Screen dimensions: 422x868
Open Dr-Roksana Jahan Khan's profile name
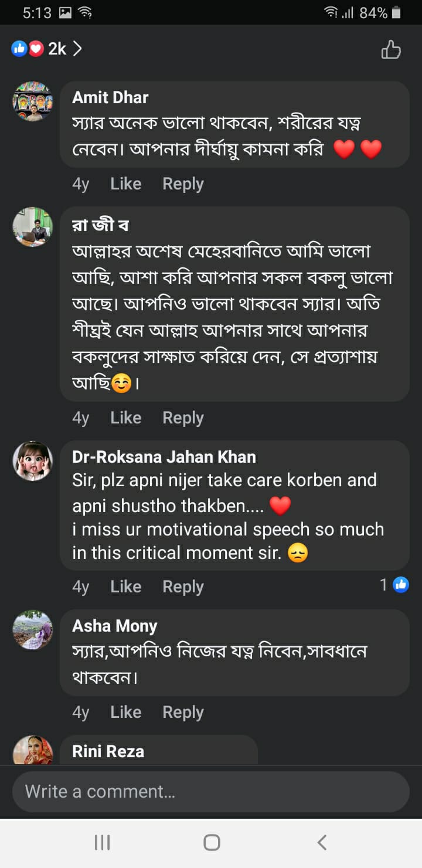(164, 456)
